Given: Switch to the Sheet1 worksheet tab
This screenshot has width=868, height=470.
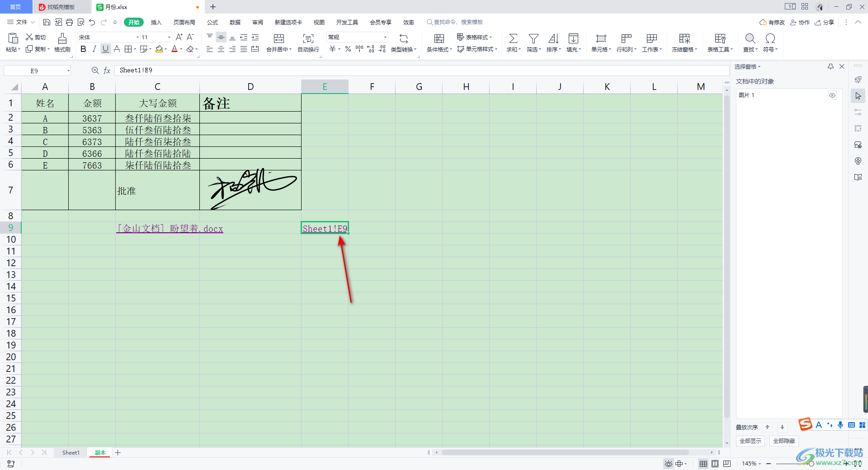Looking at the screenshot, I should (71, 452).
